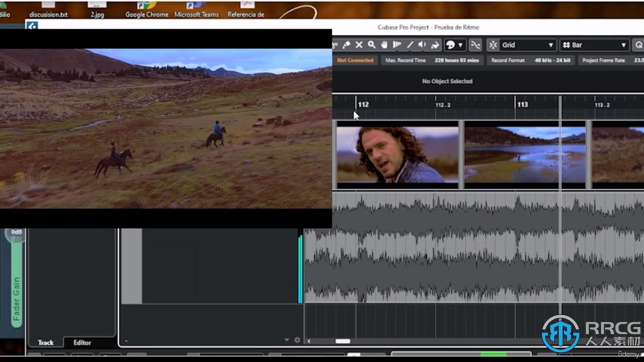Screen dimensions: 644x362
Task: Select the Mute tool (X icon)
Action: pyautogui.click(x=359, y=45)
